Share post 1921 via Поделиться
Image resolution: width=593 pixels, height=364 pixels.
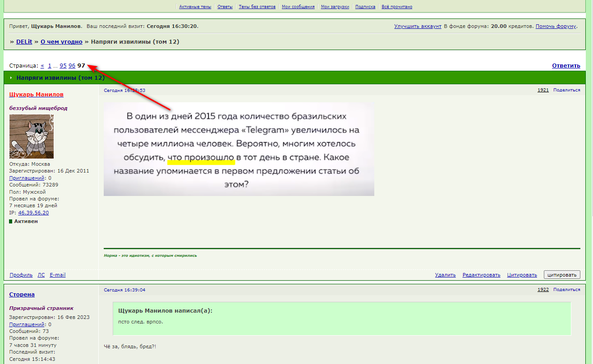tap(567, 90)
